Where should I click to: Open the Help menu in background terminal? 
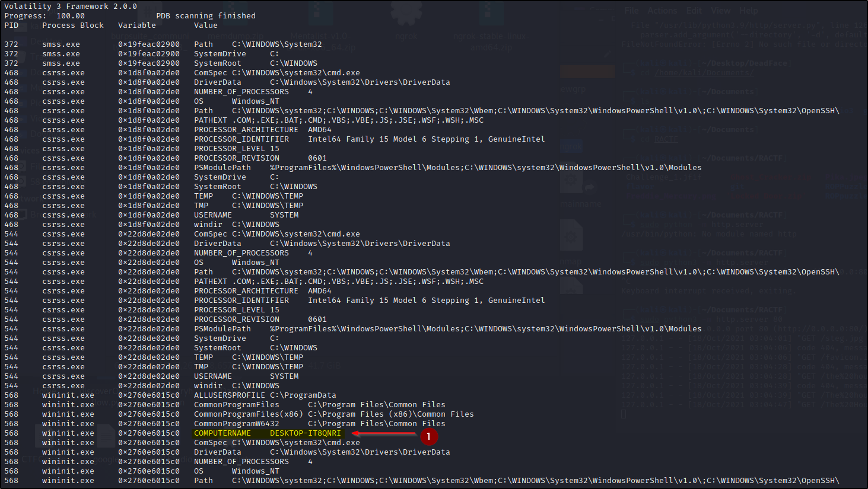[x=748, y=11]
